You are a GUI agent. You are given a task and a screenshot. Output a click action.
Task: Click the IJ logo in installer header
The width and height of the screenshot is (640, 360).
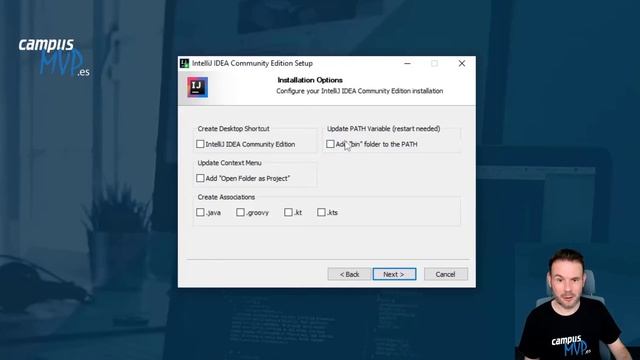click(x=198, y=87)
